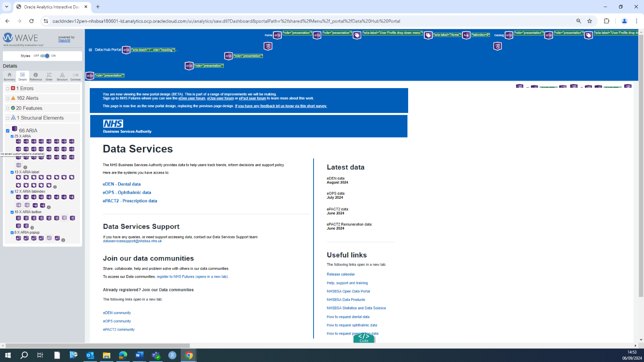This screenshot has height=362, width=644.
Task: Click the ARIA button icon below Catalog
Action: coord(497,46)
